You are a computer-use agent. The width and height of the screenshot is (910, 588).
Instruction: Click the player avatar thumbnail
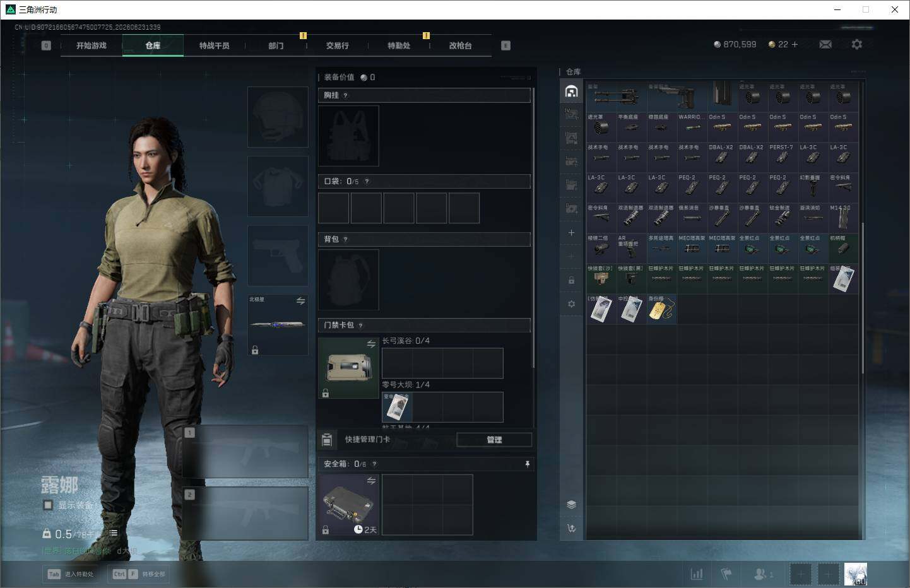click(856, 574)
